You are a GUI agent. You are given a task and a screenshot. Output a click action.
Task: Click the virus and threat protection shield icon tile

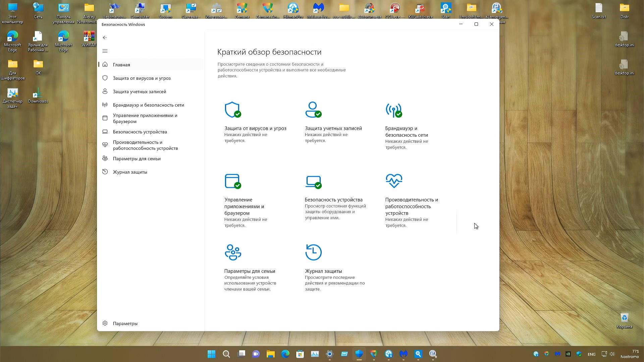[x=232, y=110]
